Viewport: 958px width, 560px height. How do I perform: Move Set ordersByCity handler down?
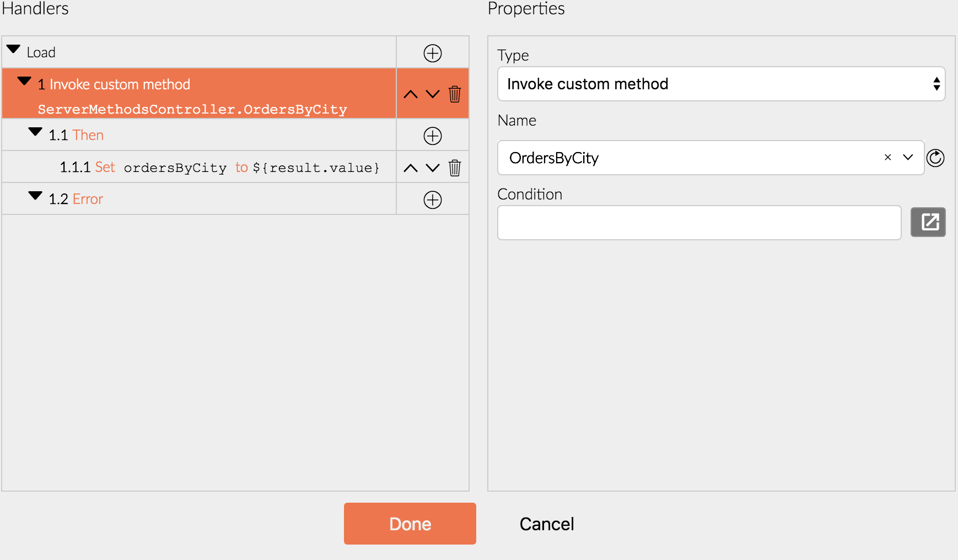click(x=433, y=168)
